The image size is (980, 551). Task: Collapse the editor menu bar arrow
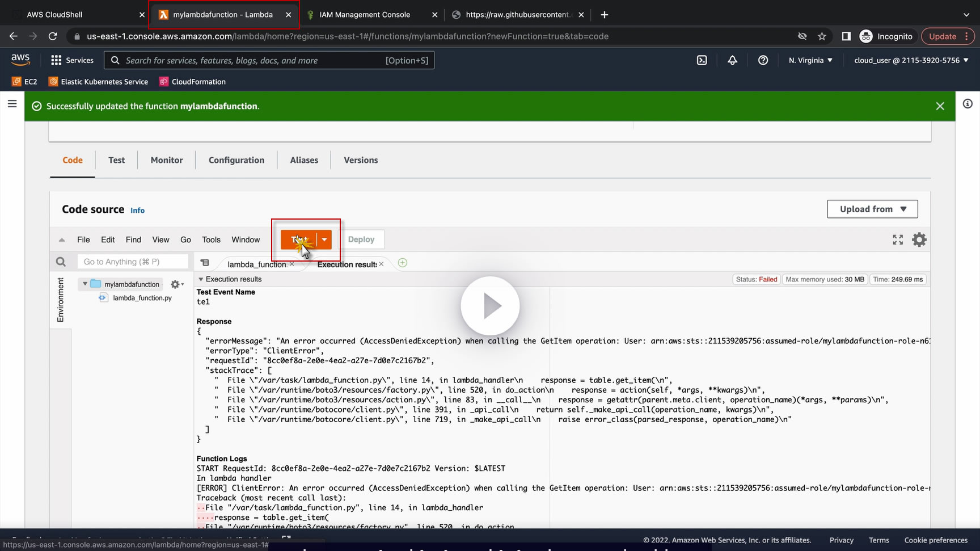62,240
